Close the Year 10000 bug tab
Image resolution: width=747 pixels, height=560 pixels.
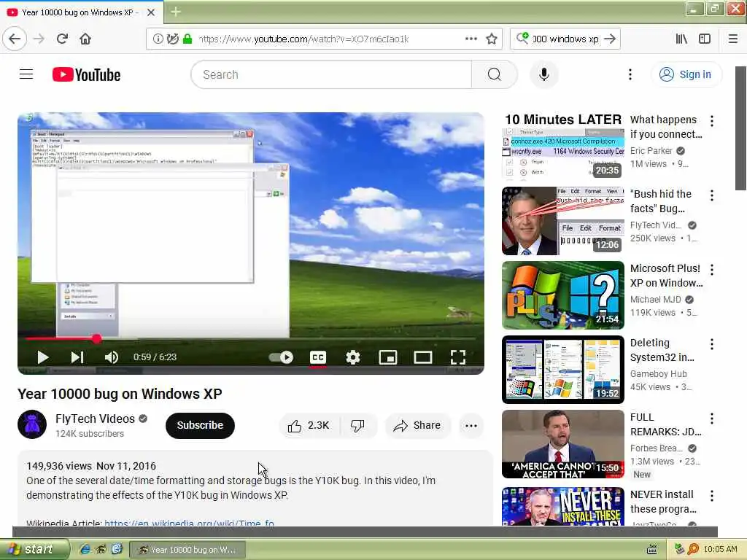point(151,12)
